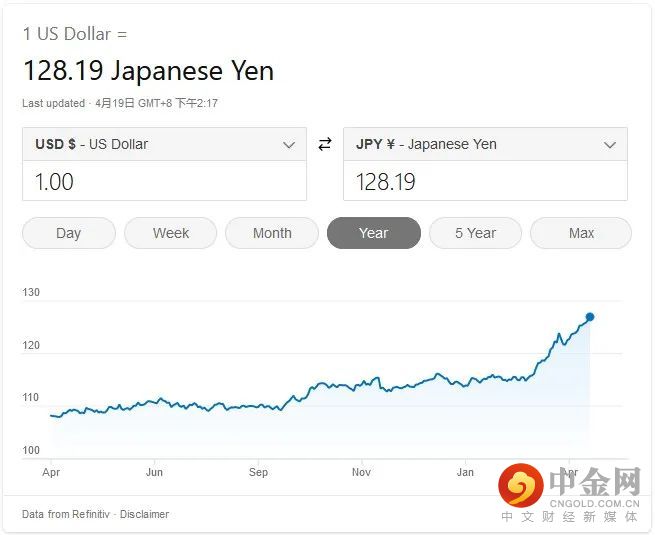
Task: Expand the USD currency dropdown arrow
Action: 289,145
